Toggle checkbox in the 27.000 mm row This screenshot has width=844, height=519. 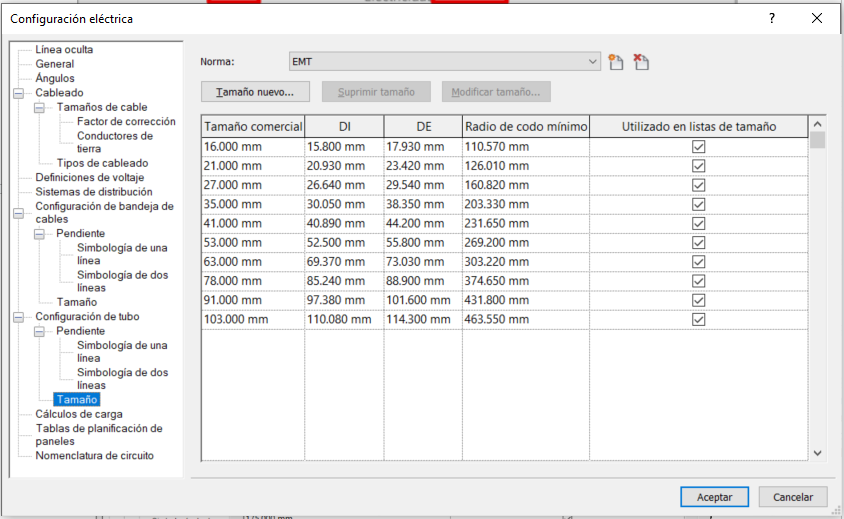699,185
